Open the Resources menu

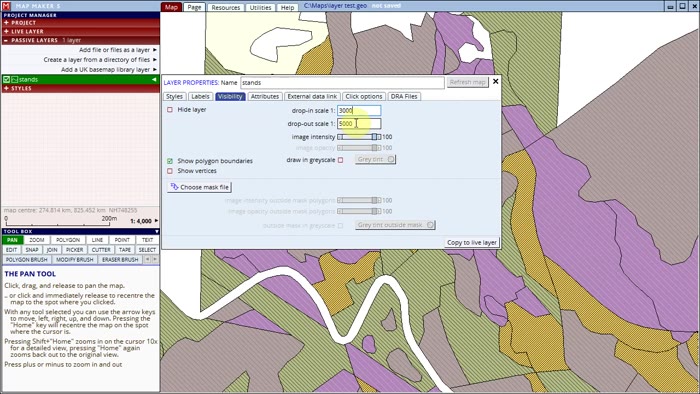point(225,8)
